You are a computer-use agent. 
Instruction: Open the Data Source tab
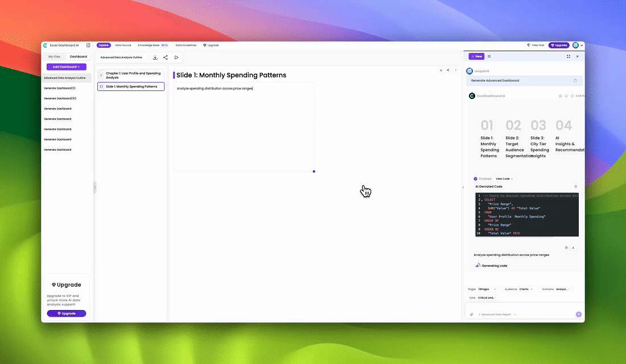(123, 45)
